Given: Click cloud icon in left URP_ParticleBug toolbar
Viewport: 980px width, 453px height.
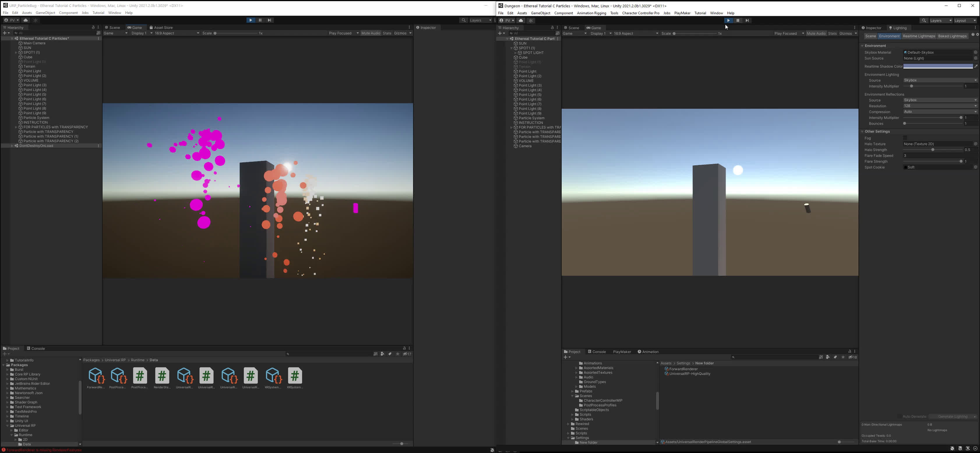Looking at the screenshot, I should click(x=25, y=20).
